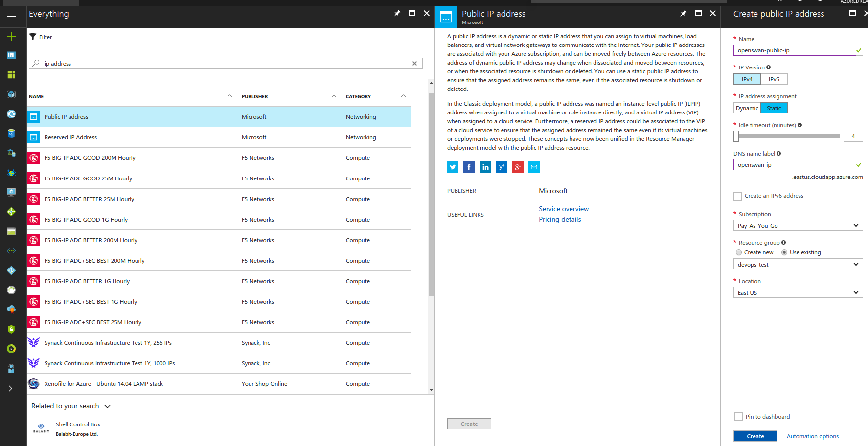Click the green plus New resource icon
This screenshot has width=868, height=446.
[x=11, y=37]
